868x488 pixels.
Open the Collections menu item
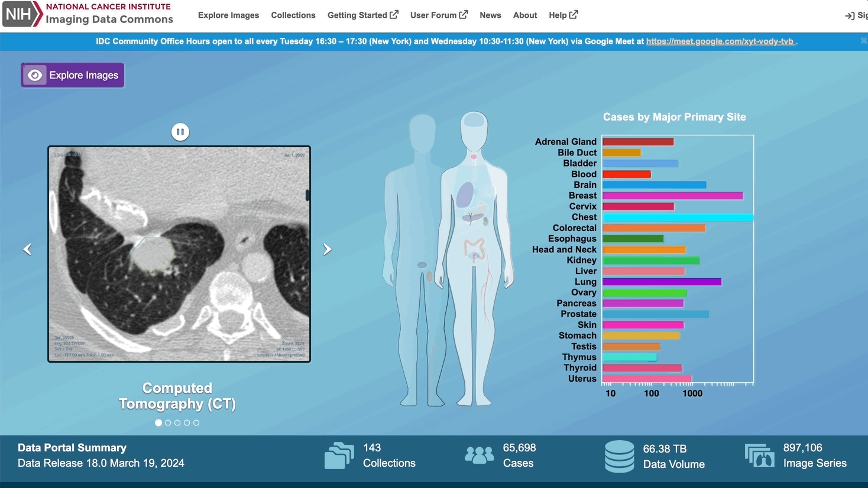tap(293, 15)
